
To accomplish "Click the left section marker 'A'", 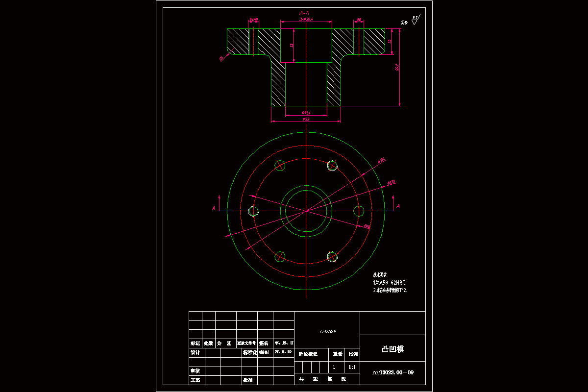I will click(214, 208).
